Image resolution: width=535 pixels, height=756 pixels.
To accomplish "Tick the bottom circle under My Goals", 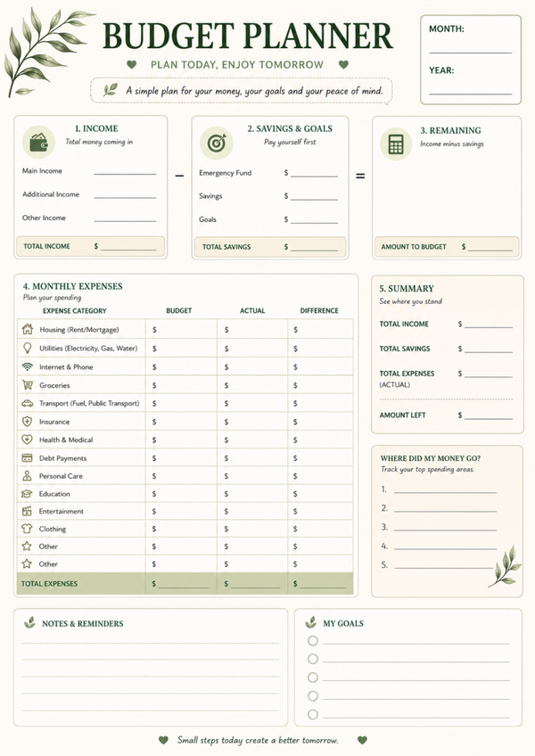I will click(x=313, y=714).
